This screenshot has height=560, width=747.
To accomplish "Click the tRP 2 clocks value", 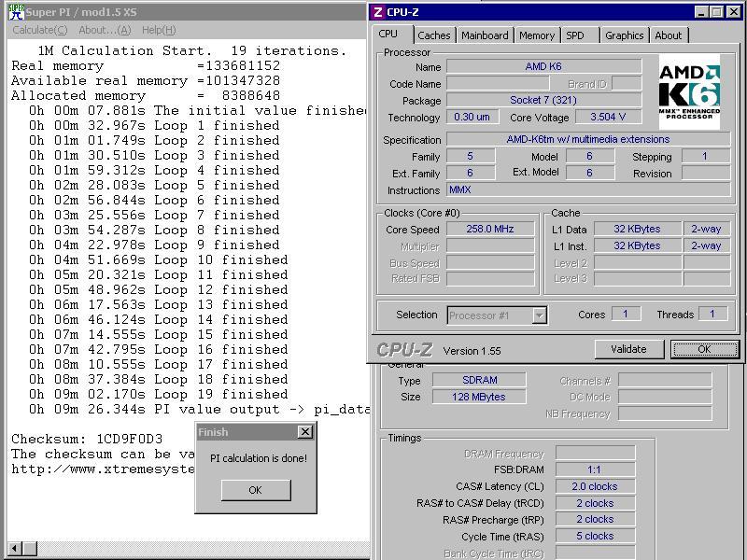I will coord(595,519).
